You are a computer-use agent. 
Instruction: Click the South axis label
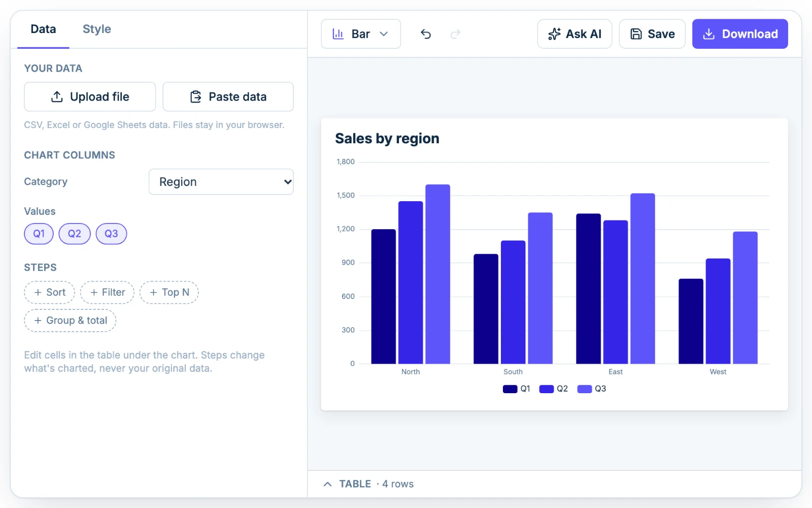pyautogui.click(x=513, y=372)
